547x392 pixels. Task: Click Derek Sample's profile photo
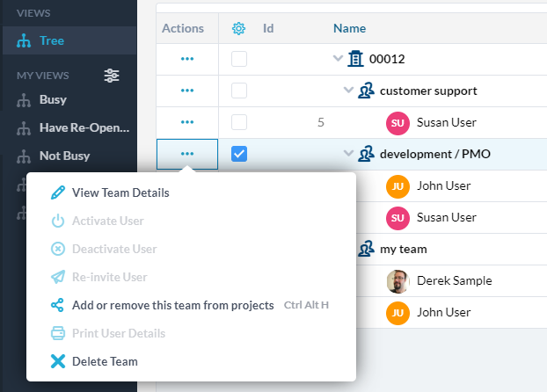click(398, 281)
